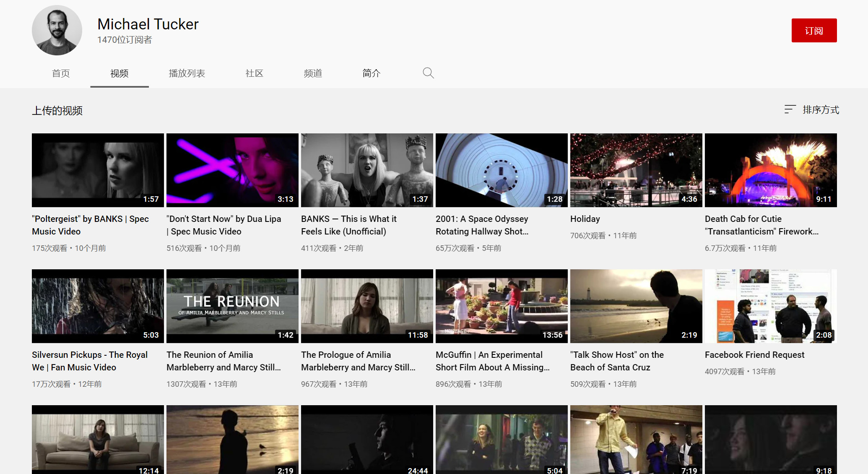Open the 播放列表 tab

coord(187,73)
